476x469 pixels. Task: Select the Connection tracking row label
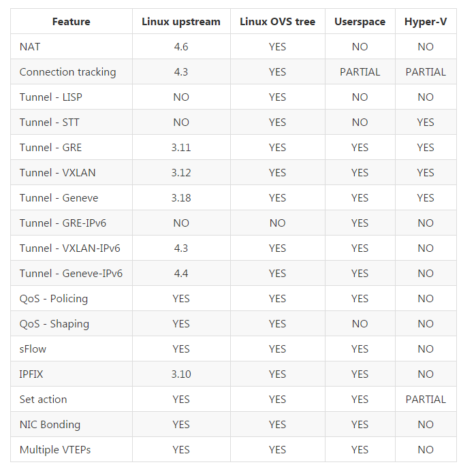click(x=67, y=72)
